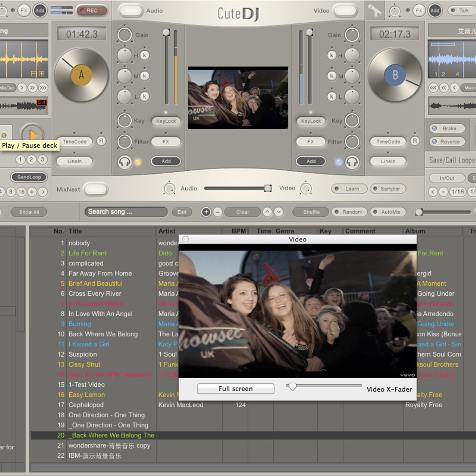Click the Show All button
The height and width of the screenshot is (476, 476).
tap(29, 212)
